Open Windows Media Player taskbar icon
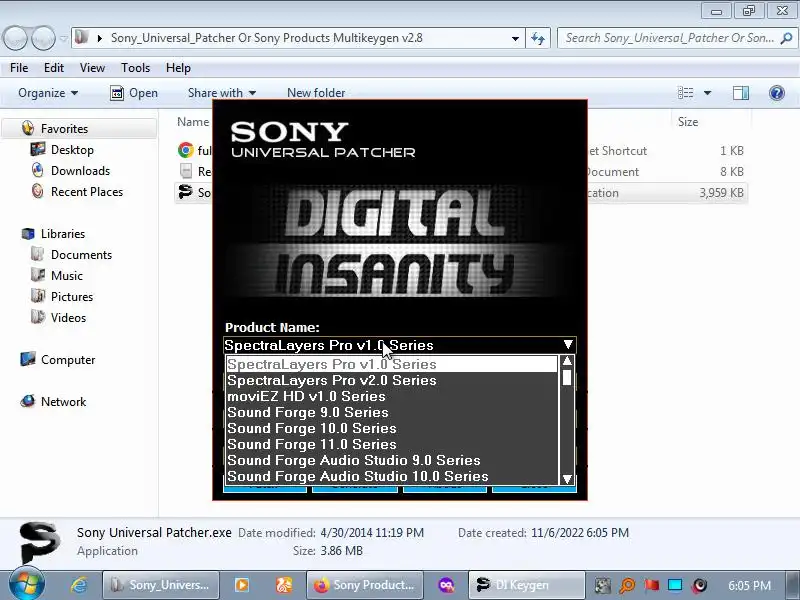Viewport: 800px width, 600px height. (x=242, y=585)
